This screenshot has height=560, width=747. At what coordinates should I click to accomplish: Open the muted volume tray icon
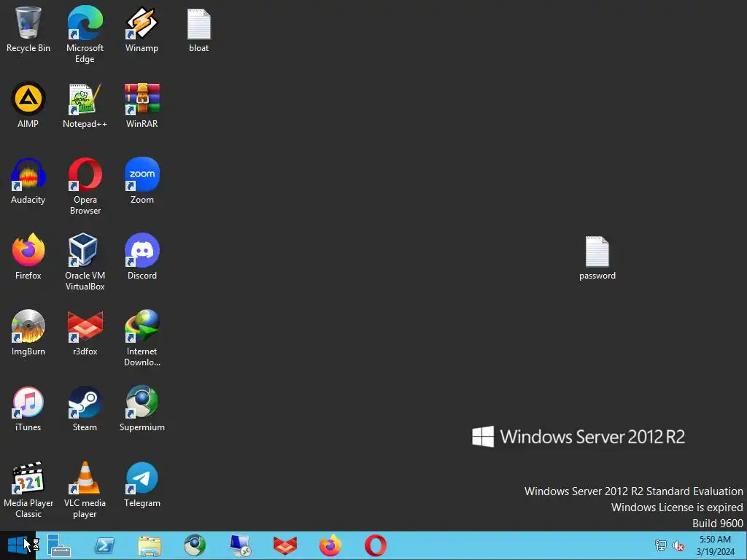(678, 545)
